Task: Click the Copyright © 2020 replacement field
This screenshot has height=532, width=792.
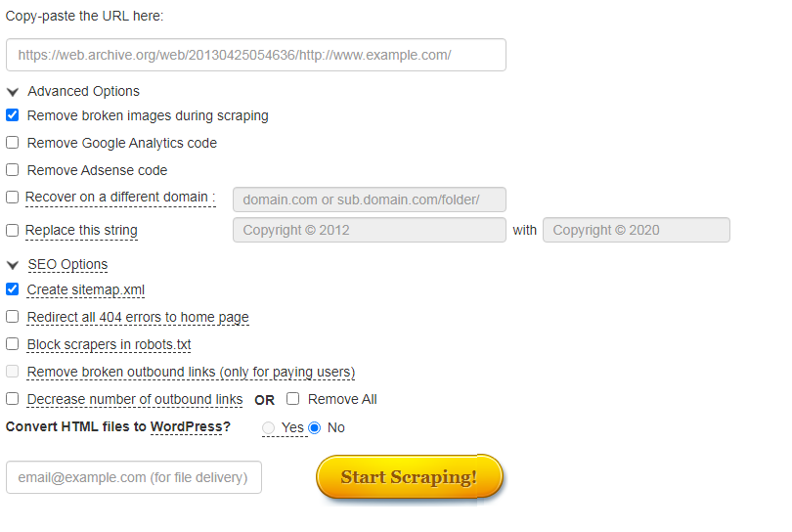Action: (637, 230)
